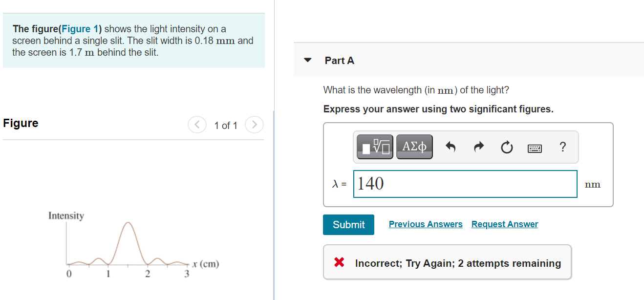This screenshot has width=644, height=300.
Task: Redo the equation edit
Action: pyautogui.click(x=478, y=147)
